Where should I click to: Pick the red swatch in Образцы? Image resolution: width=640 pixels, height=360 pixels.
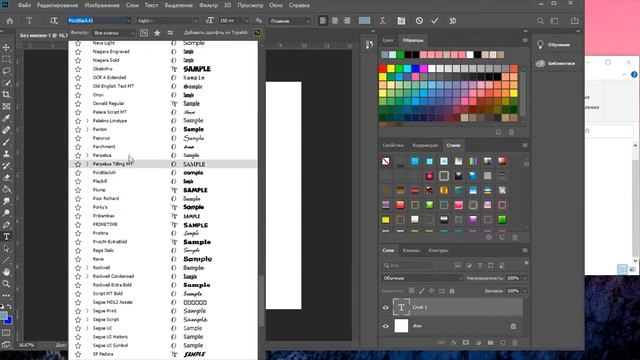[x=382, y=69]
